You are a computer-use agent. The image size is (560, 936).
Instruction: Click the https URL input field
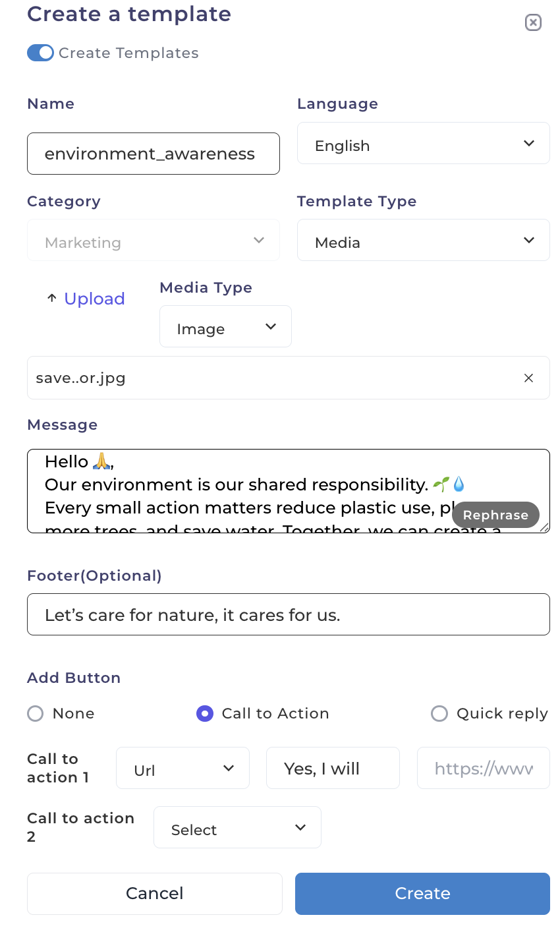(x=483, y=767)
